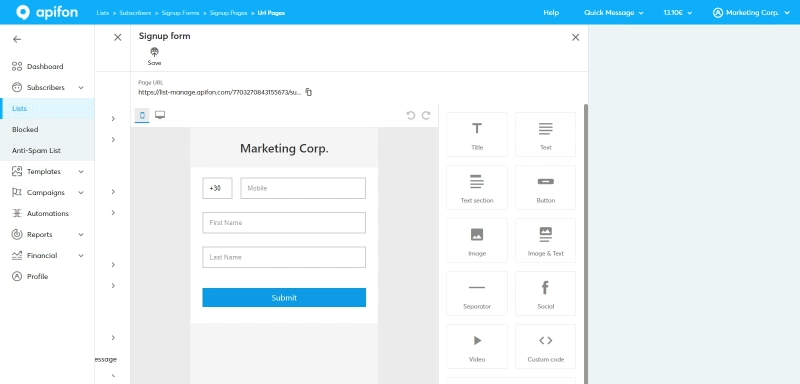Undo the last change
This screenshot has height=384, width=800.
pos(411,115)
